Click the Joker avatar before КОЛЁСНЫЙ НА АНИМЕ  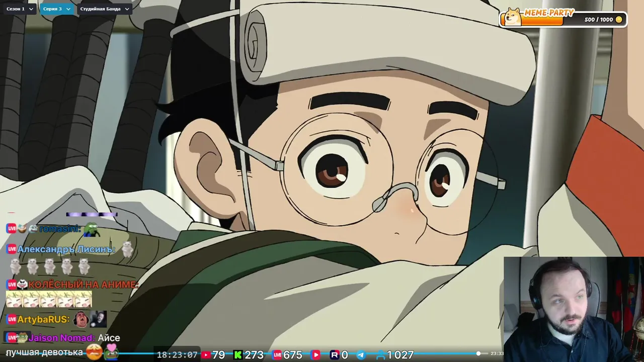(23, 285)
